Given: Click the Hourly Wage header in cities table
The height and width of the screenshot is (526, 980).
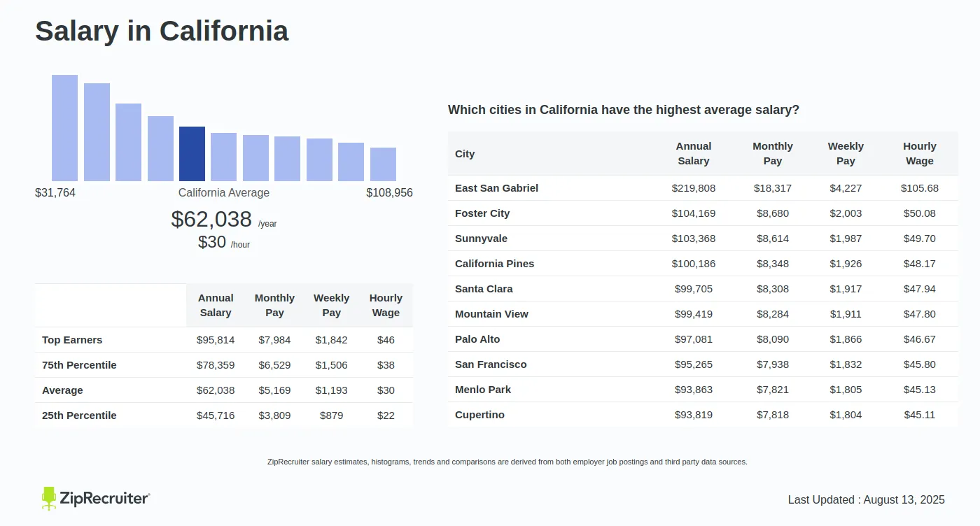Looking at the screenshot, I should [x=919, y=153].
